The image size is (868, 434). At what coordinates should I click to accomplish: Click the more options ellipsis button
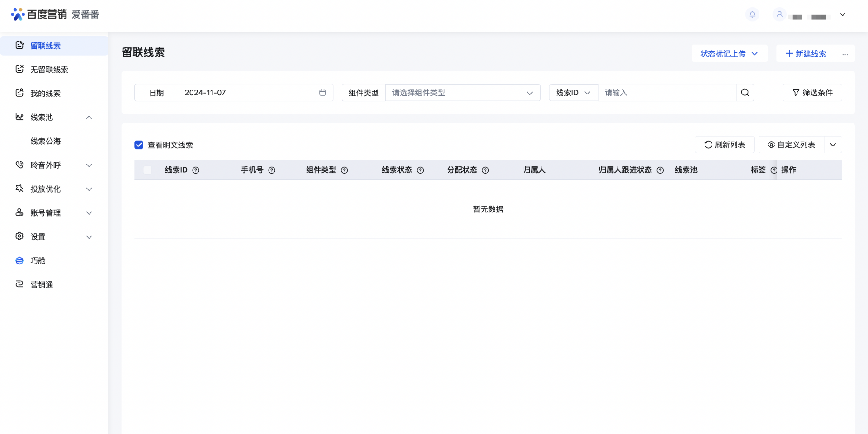845,54
